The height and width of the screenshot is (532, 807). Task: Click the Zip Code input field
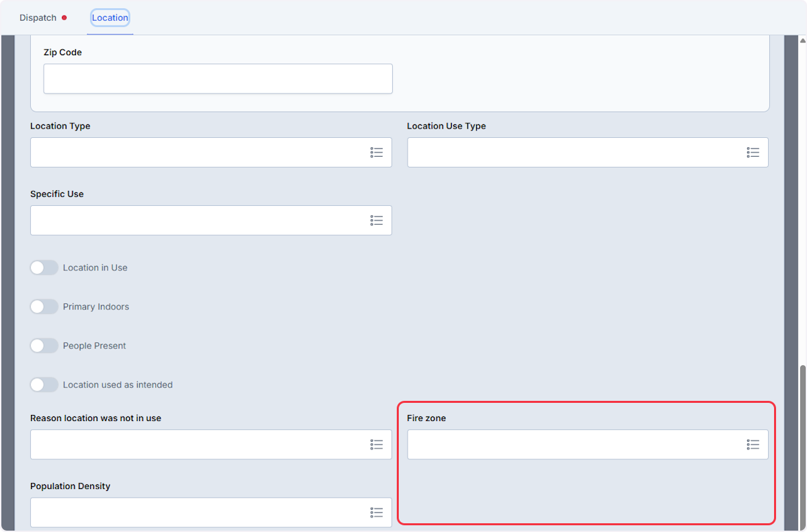click(x=218, y=79)
